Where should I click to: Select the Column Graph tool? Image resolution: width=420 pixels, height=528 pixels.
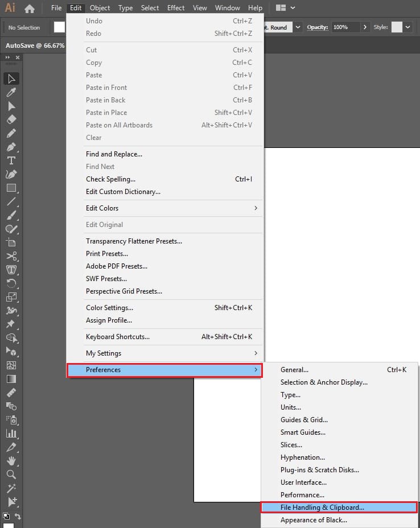pyautogui.click(x=11, y=434)
